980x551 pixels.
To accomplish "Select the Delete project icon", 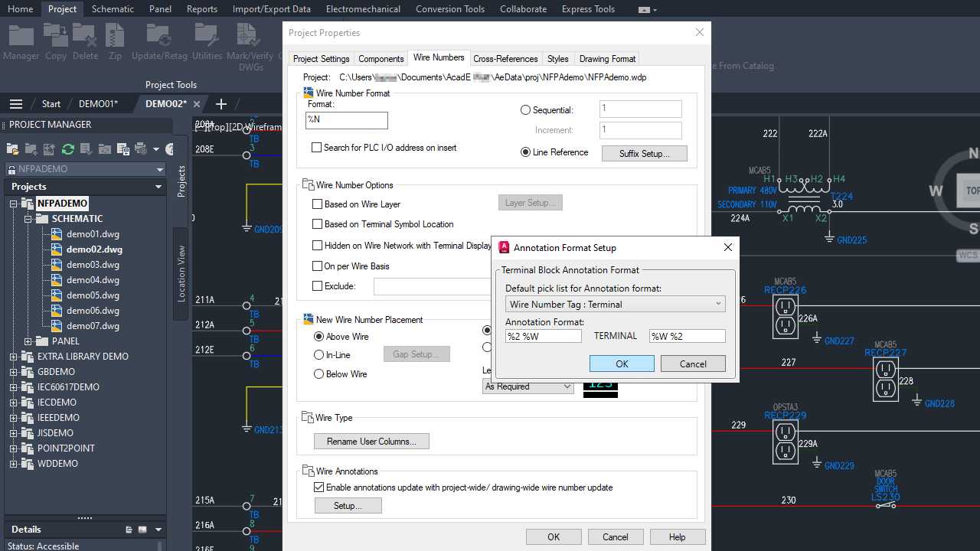I will [x=85, y=35].
